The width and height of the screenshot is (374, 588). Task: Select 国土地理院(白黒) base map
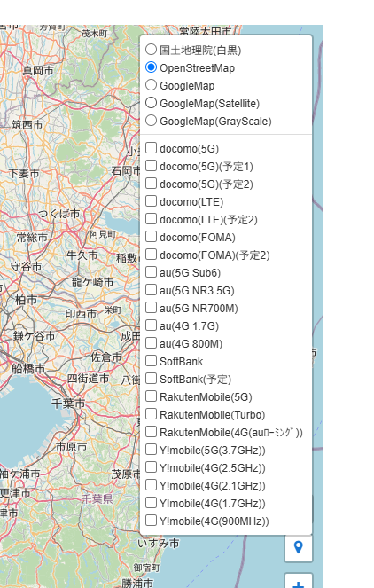tap(151, 49)
